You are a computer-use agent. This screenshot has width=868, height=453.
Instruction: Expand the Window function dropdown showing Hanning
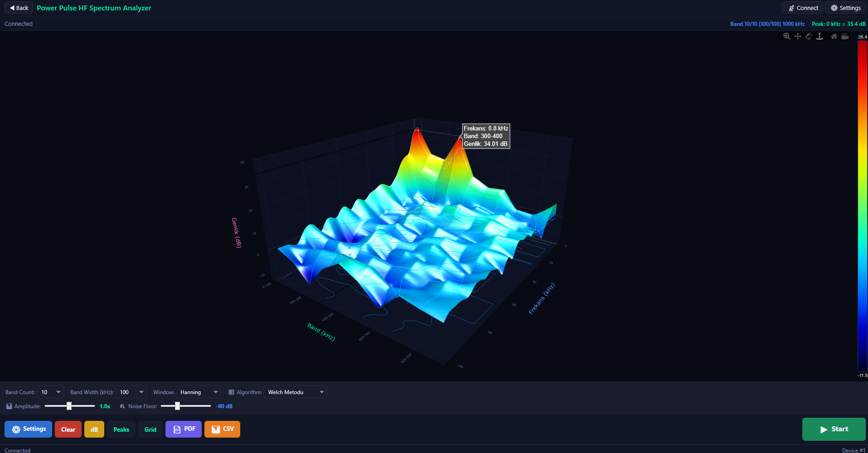198,392
